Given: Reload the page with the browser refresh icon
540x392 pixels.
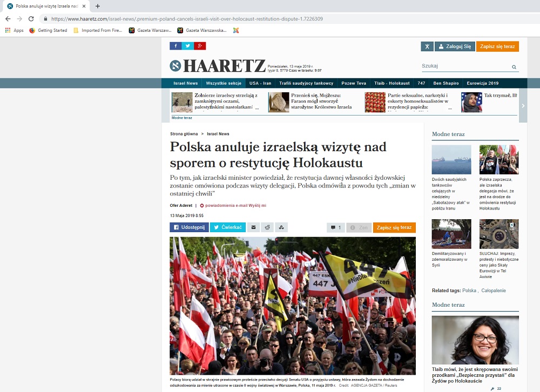Looking at the screenshot, I should [31, 18].
